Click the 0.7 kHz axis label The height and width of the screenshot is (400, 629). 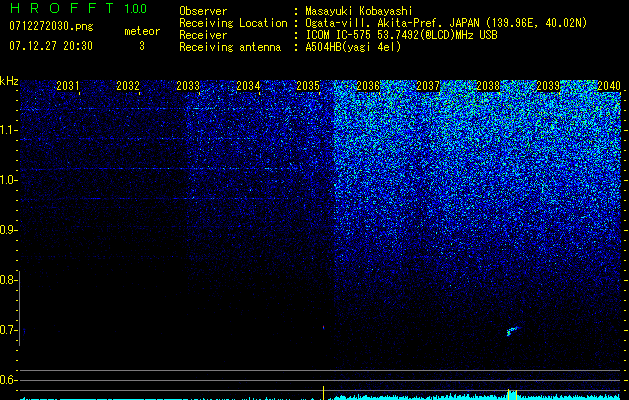(x=8, y=330)
